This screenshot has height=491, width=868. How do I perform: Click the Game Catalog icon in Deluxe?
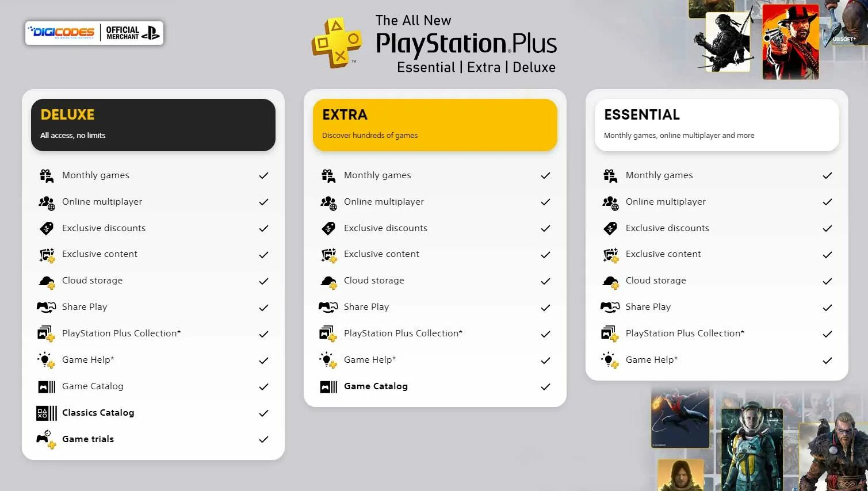tap(47, 386)
